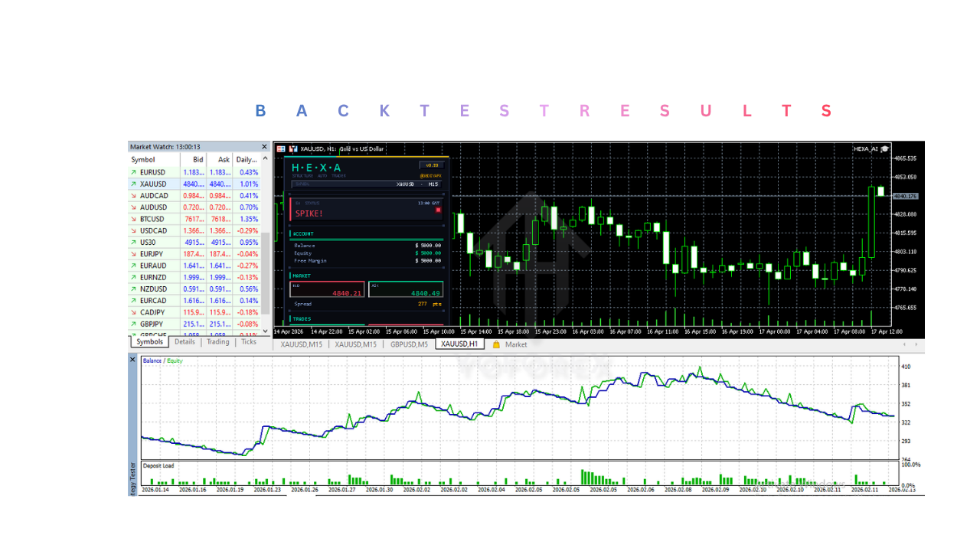Select STRUCTURE in the HEXA panel header
980x551 pixels.
(x=301, y=175)
